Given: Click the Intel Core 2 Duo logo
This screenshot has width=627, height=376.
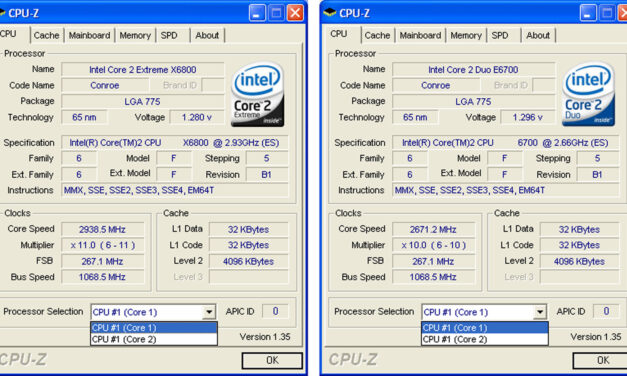Looking at the screenshot, I should click(588, 94).
